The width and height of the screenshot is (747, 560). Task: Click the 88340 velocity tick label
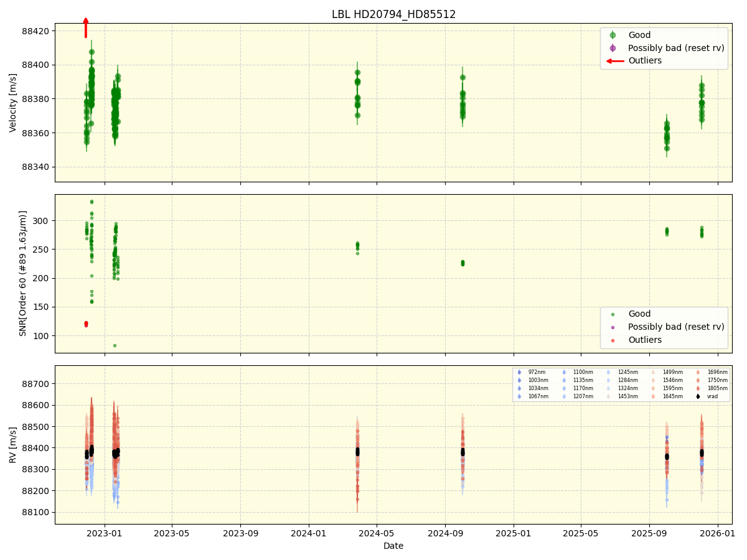(35, 167)
